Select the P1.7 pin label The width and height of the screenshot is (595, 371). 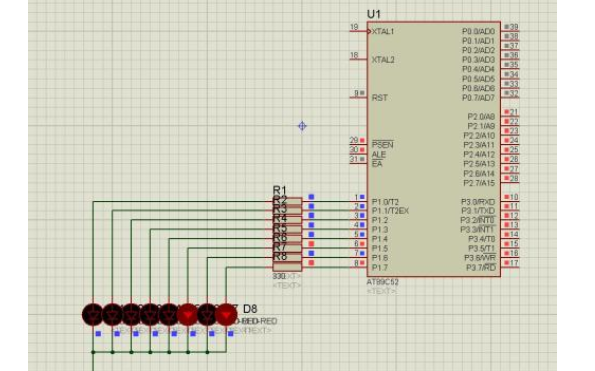click(380, 268)
